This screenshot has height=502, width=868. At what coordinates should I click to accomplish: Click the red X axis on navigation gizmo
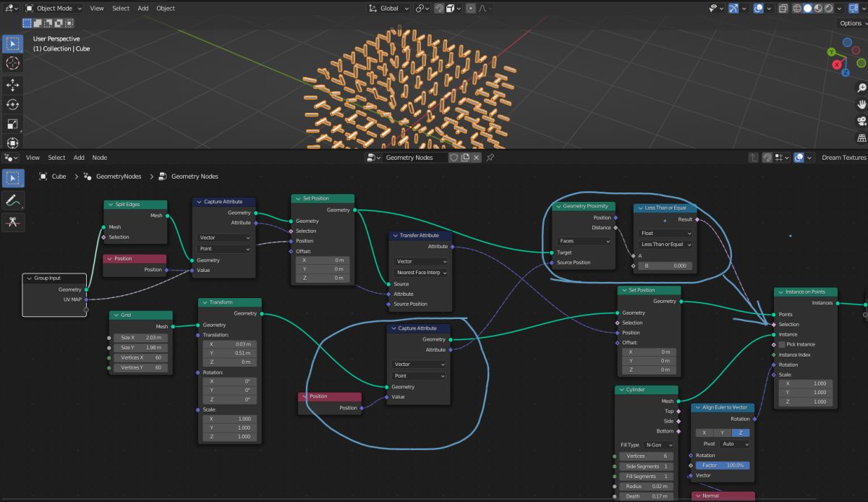837,64
